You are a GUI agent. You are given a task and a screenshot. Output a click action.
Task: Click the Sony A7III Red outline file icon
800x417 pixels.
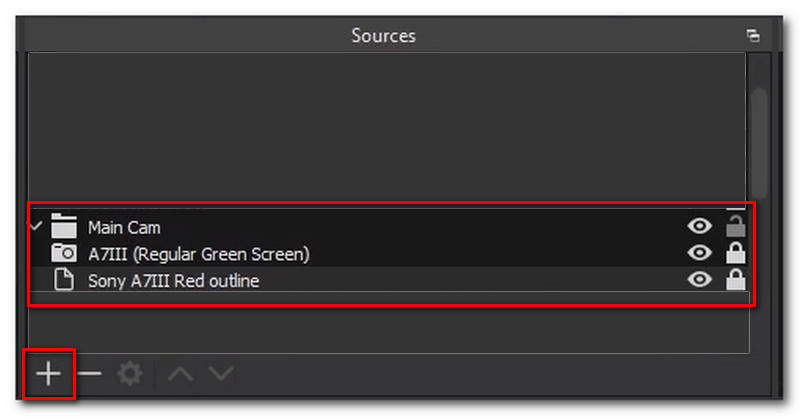pyautogui.click(x=64, y=281)
